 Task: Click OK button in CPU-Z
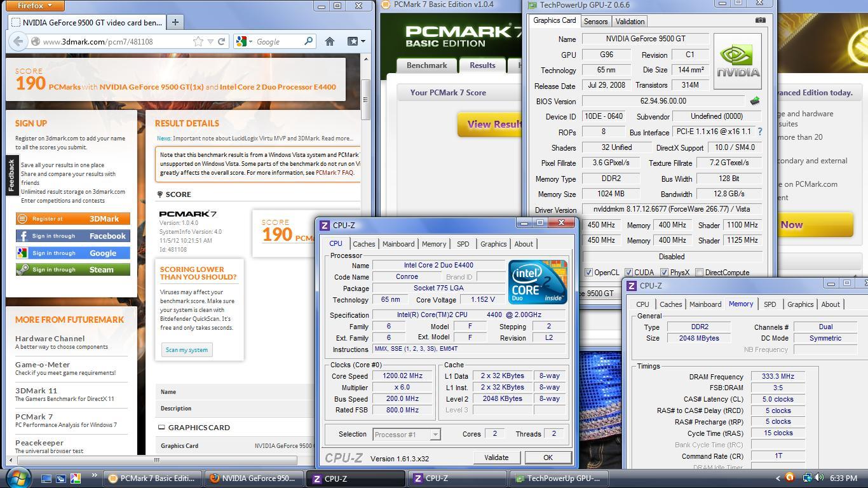[x=548, y=457]
